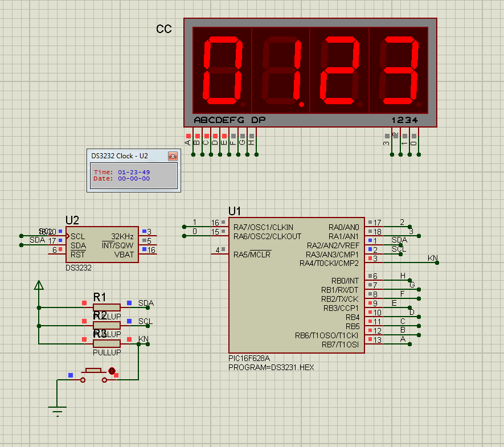
Task: Click the R1 pullup resistor
Action: (106, 307)
